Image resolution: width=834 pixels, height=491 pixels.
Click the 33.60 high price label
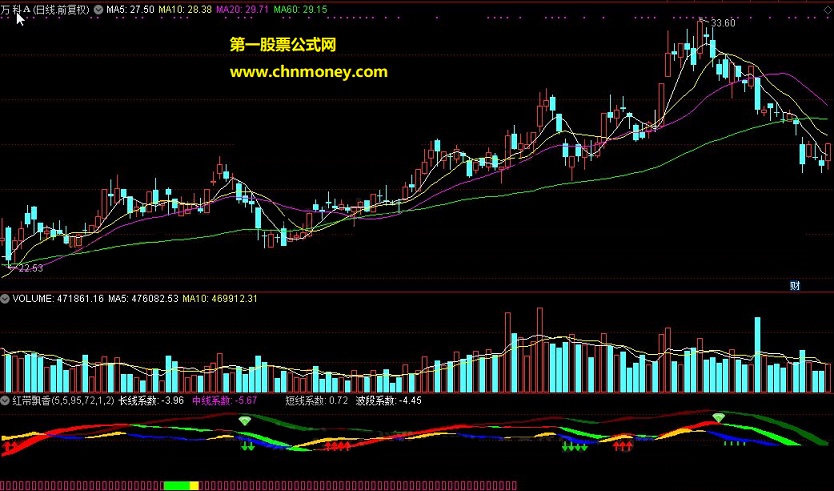[722, 23]
